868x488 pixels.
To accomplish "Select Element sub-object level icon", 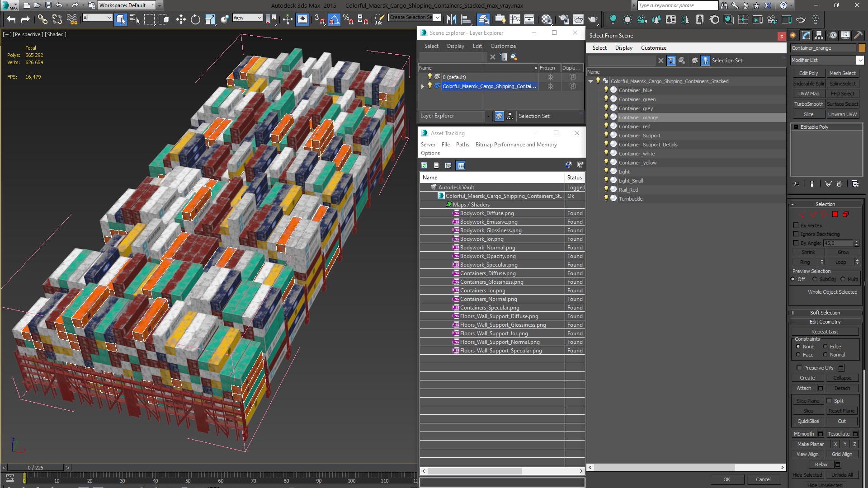I will pos(845,214).
